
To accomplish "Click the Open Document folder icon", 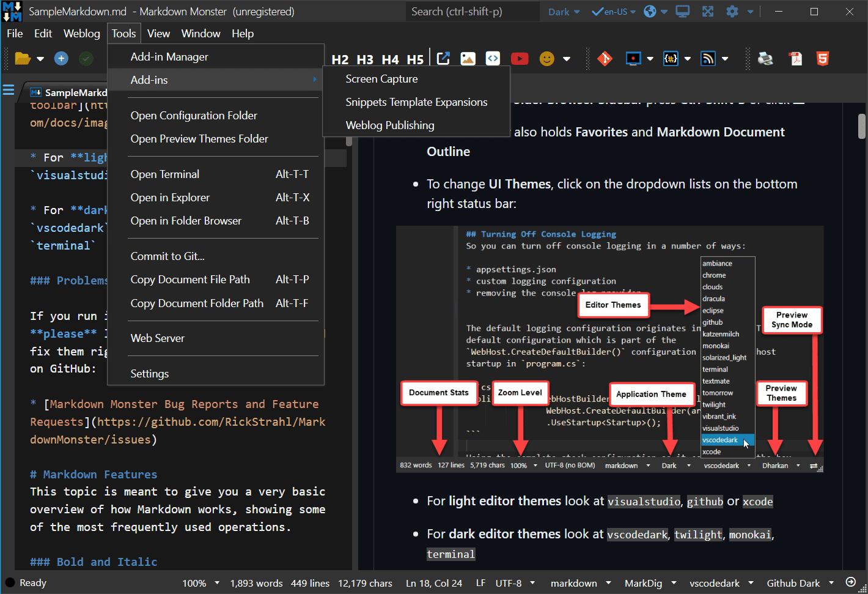I will [23, 59].
